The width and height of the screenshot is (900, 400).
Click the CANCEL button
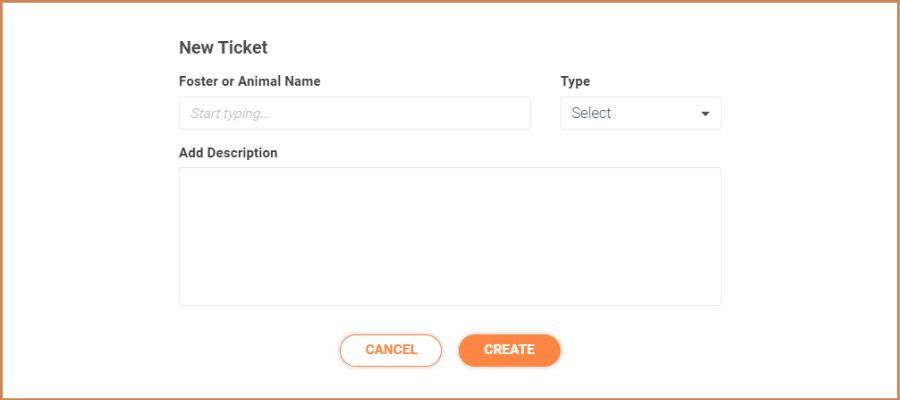(391, 350)
